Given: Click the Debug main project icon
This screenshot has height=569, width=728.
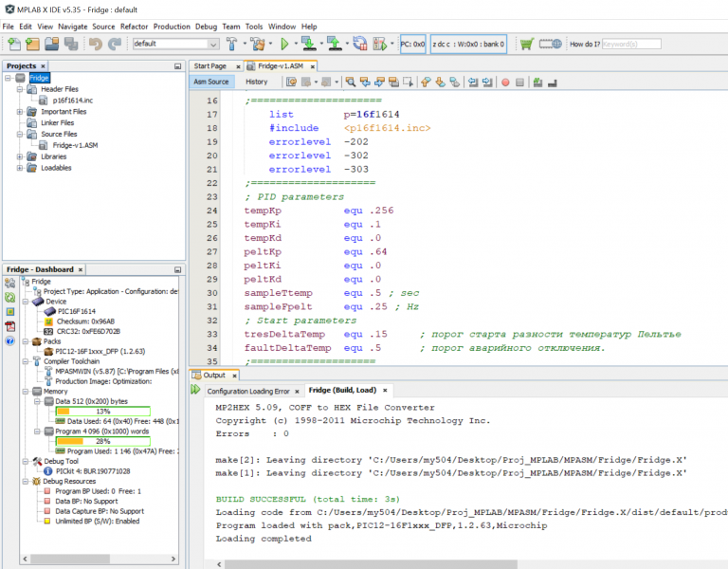Looking at the screenshot, I should tap(380, 45).
